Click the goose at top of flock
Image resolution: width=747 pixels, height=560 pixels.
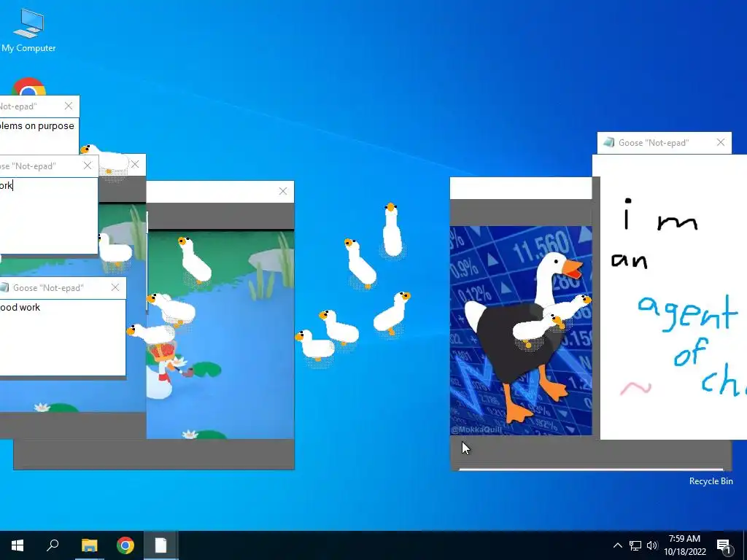tap(392, 230)
